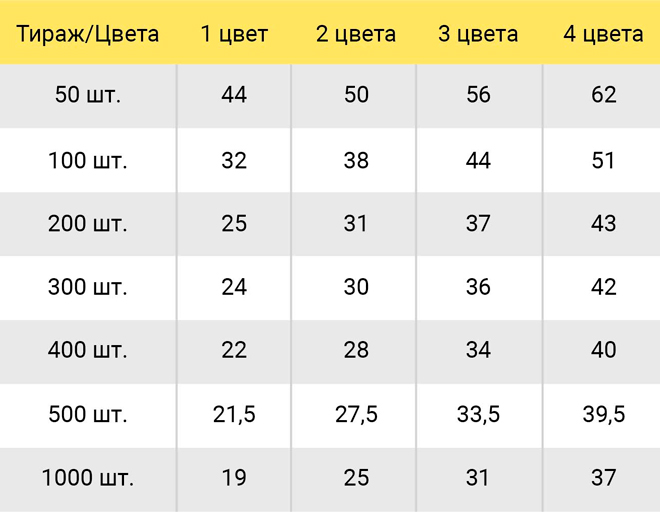Click the 400 шт. row label
Image resolution: width=660 pixels, height=512 pixels.
pos(88,350)
